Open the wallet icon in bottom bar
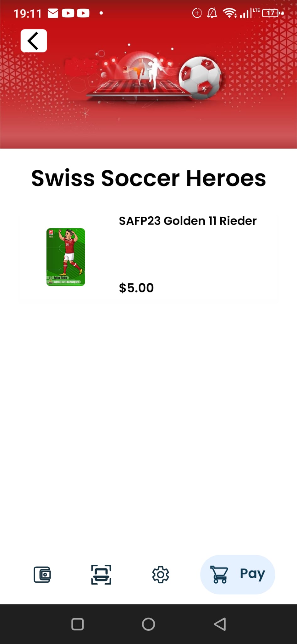The width and height of the screenshot is (297, 644). 42,575
